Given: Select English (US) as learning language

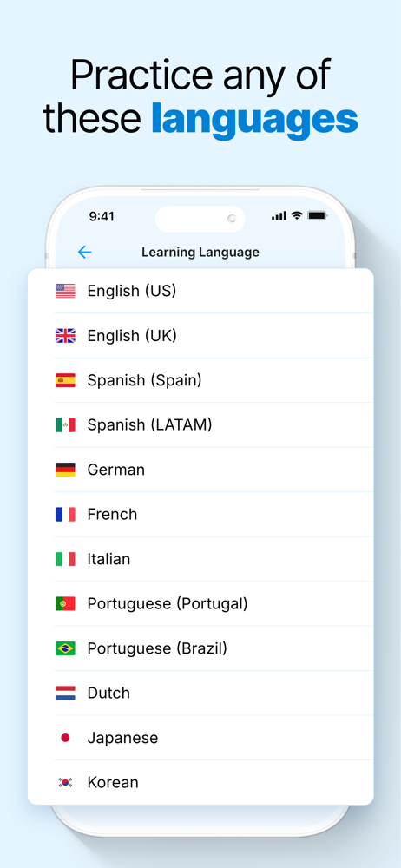Looking at the screenshot, I should pyautogui.click(x=200, y=291).
